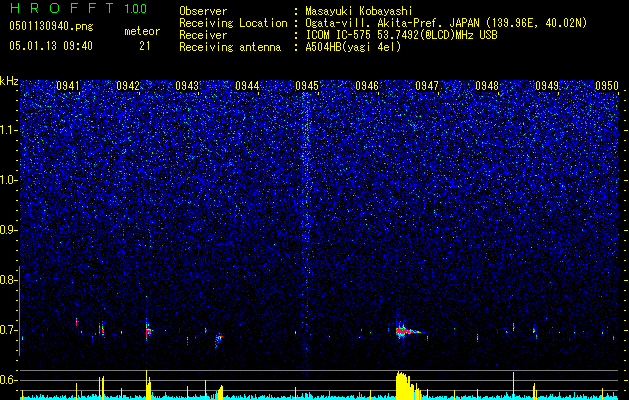
Task: Click the 1.0 kHz axis label
Action: tap(8, 180)
